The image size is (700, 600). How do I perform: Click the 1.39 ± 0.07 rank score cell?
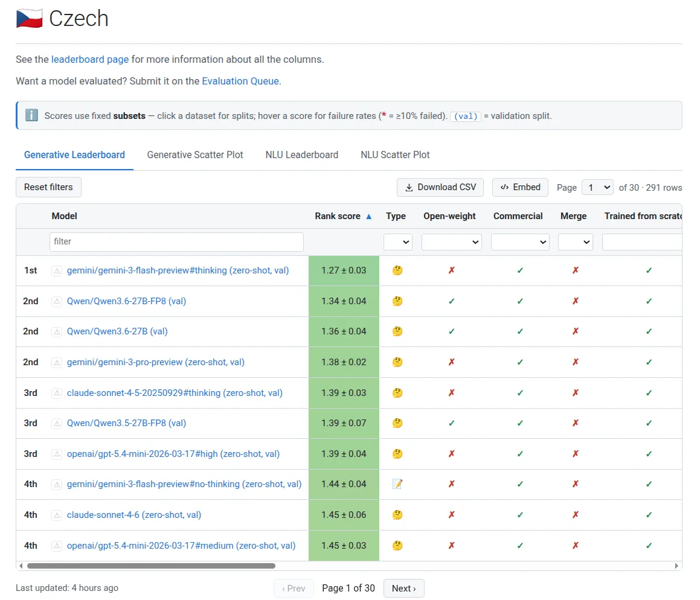click(x=344, y=423)
